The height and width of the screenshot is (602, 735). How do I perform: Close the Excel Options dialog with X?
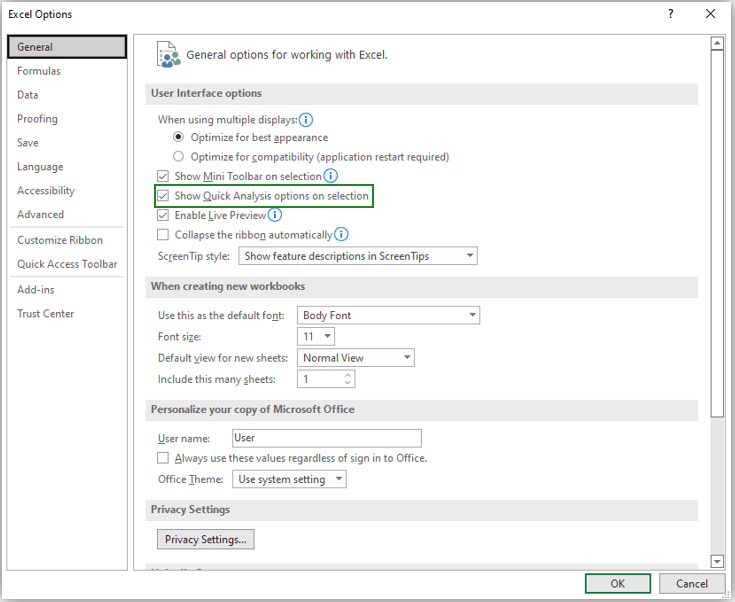click(x=711, y=14)
